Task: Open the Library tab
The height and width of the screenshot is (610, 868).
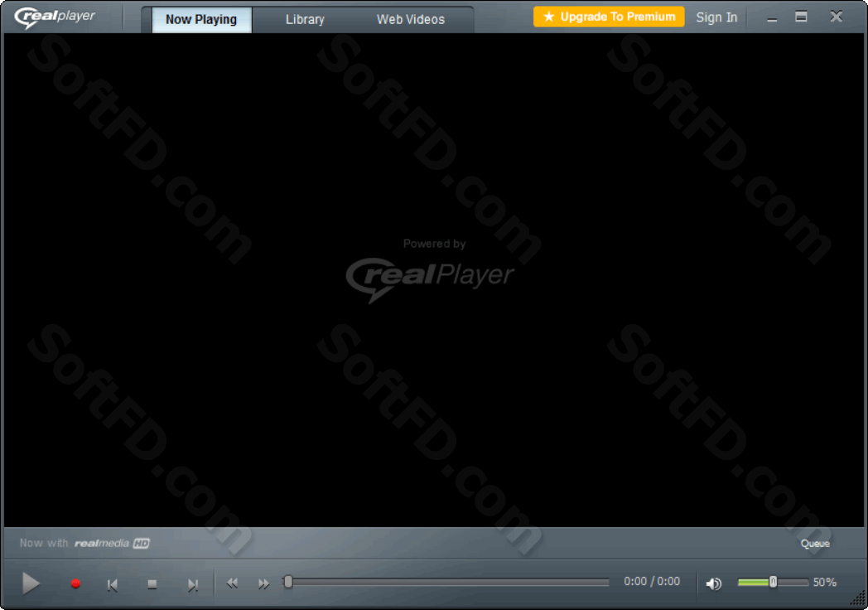Action: tap(305, 19)
